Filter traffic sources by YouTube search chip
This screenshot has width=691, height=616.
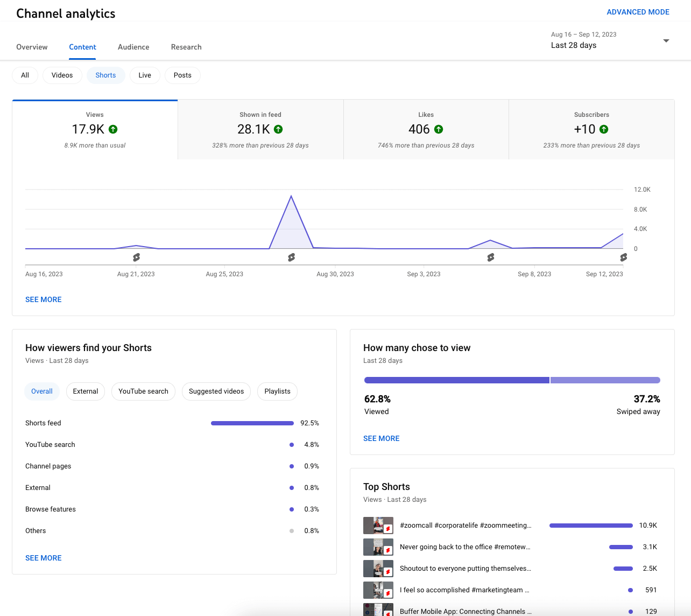[143, 391]
